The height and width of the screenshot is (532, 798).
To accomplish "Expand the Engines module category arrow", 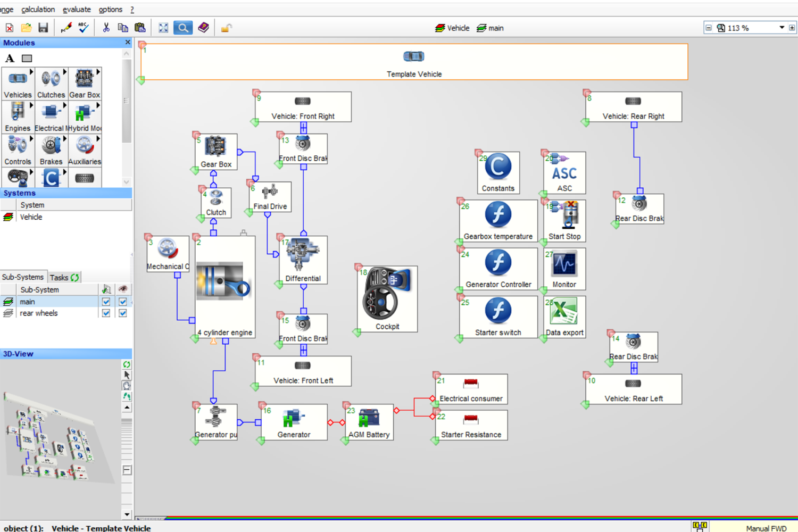I will click(x=31, y=105).
